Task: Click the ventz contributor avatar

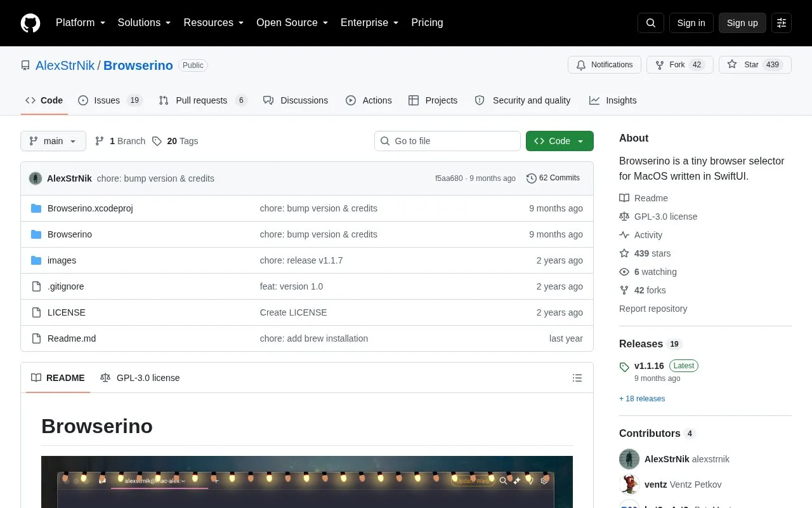Action: [x=629, y=485]
